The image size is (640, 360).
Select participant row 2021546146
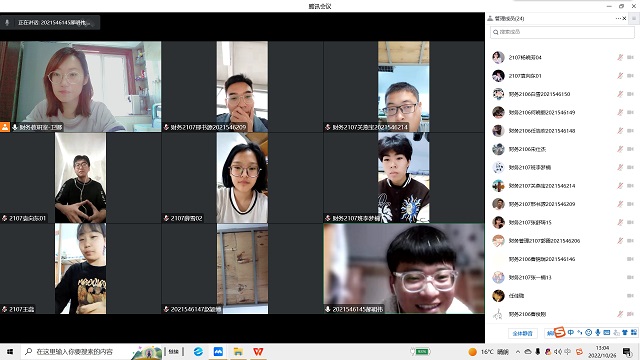point(562,259)
